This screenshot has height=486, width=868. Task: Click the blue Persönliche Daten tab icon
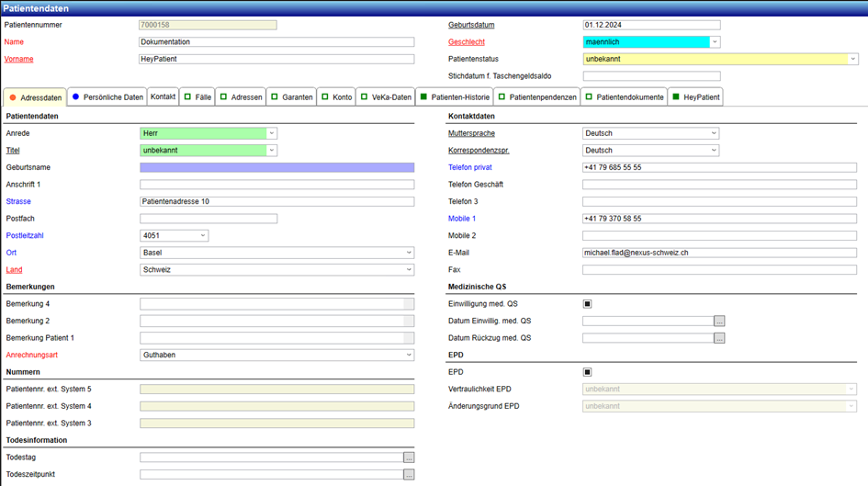76,96
